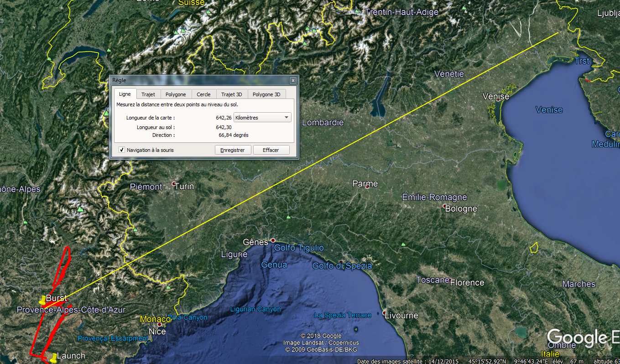This screenshot has height=364, width=620.
Task: Open the Kilomètres units dropdown
Action: (262, 117)
